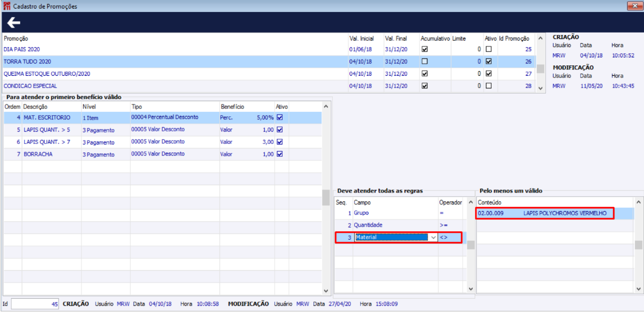Toggle Ativo checkbox for QUEIMA ESTOQUE OUTUBRO/2020
644x312 pixels.
(489, 73)
